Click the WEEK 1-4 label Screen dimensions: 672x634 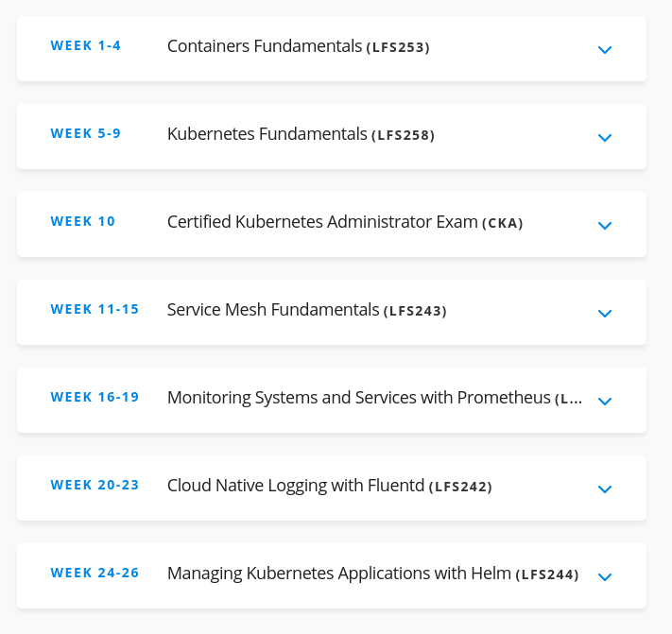pyautogui.click(x=86, y=45)
